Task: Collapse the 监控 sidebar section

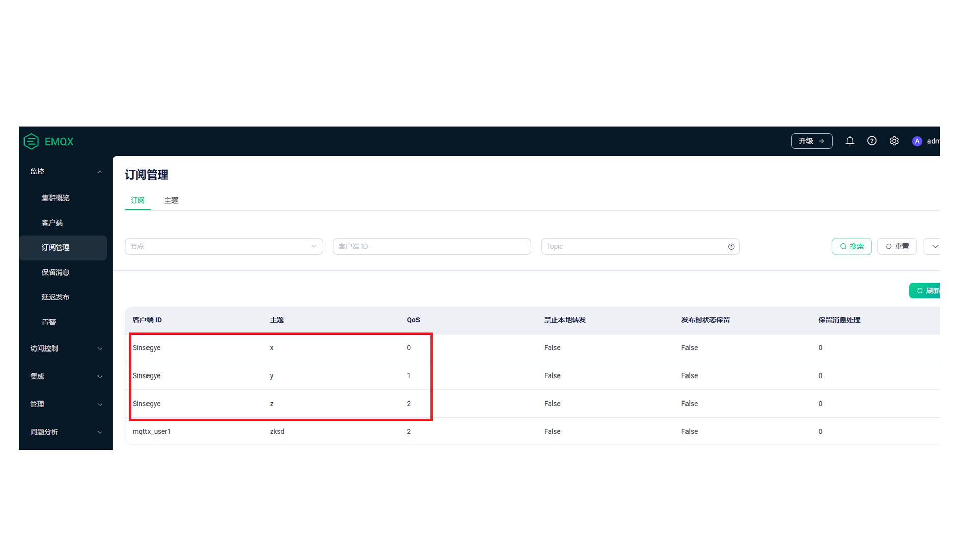Action: [65, 172]
